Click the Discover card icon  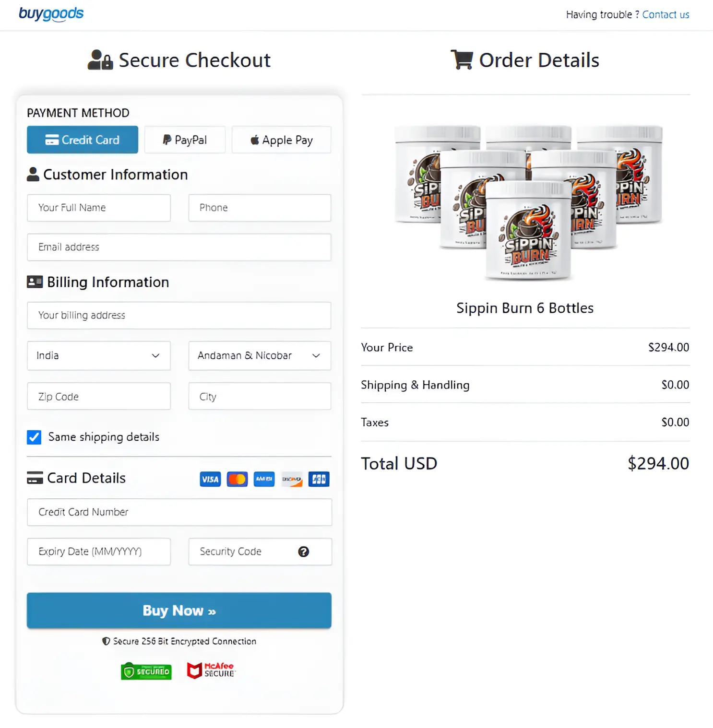pos(292,479)
